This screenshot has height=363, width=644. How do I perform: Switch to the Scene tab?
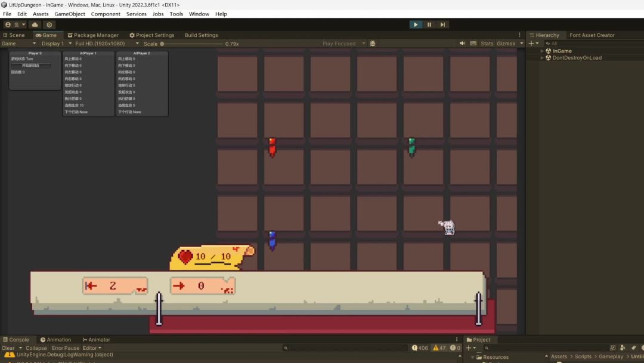[x=14, y=35]
